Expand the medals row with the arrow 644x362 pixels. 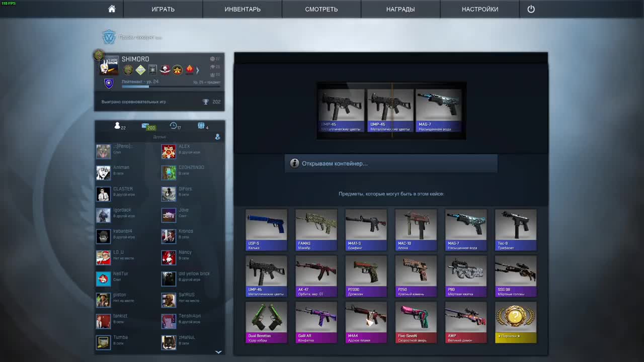(198, 70)
